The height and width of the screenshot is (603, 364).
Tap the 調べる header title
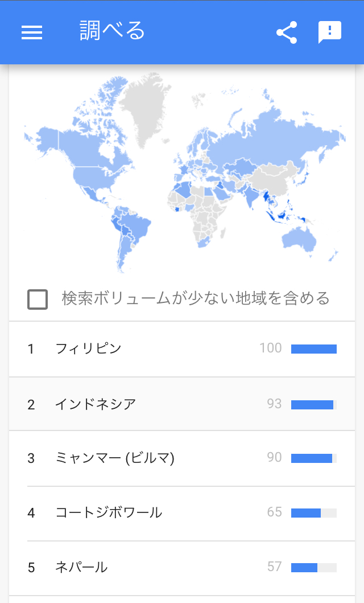click(x=112, y=32)
